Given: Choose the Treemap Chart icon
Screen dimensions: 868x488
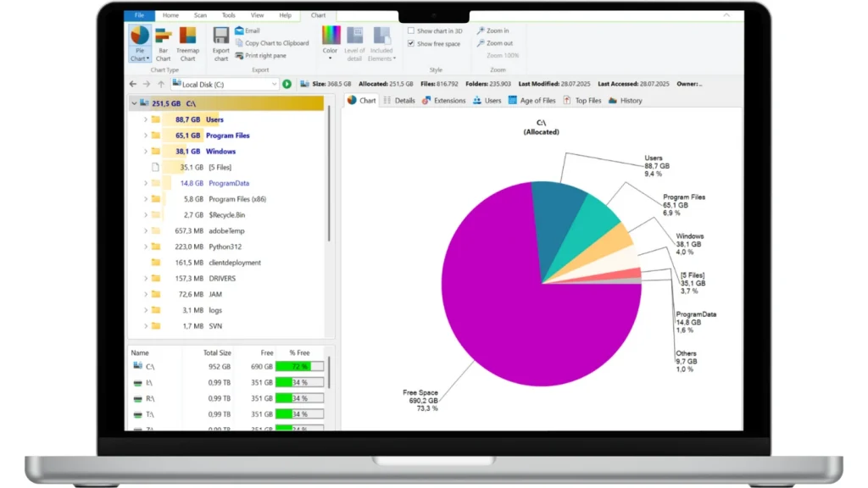Looking at the screenshot, I should 187,38.
